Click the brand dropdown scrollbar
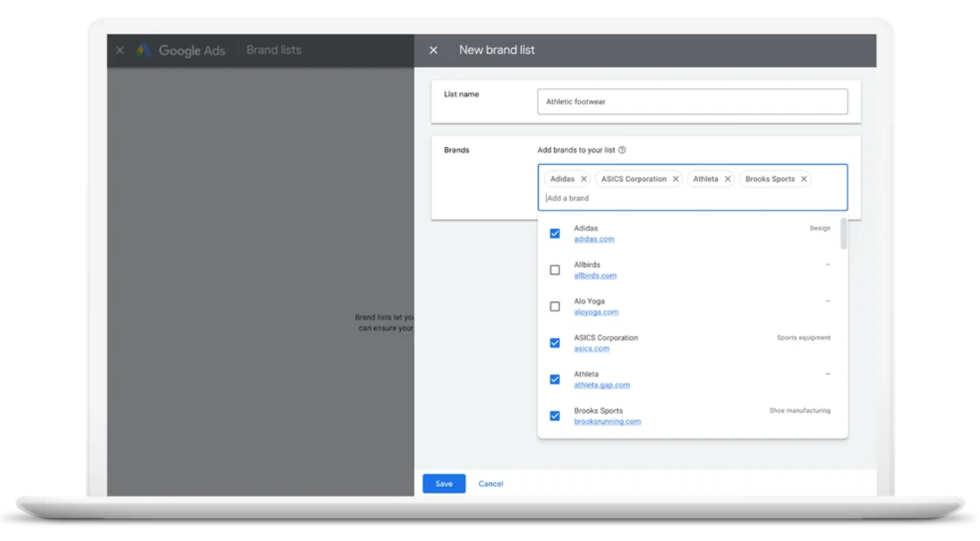The width and height of the screenshot is (980, 541). click(844, 234)
